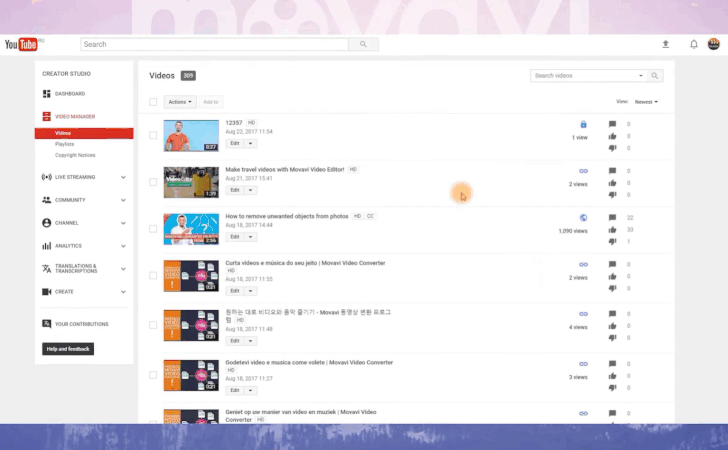Expand the Community section chevron
Image resolution: width=728 pixels, height=450 pixels.
[x=124, y=200]
